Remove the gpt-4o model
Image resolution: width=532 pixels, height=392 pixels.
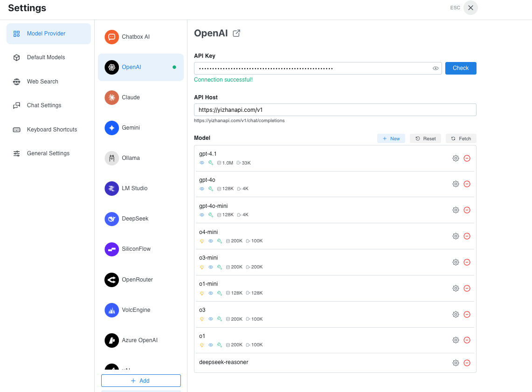[x=467, y=184]
